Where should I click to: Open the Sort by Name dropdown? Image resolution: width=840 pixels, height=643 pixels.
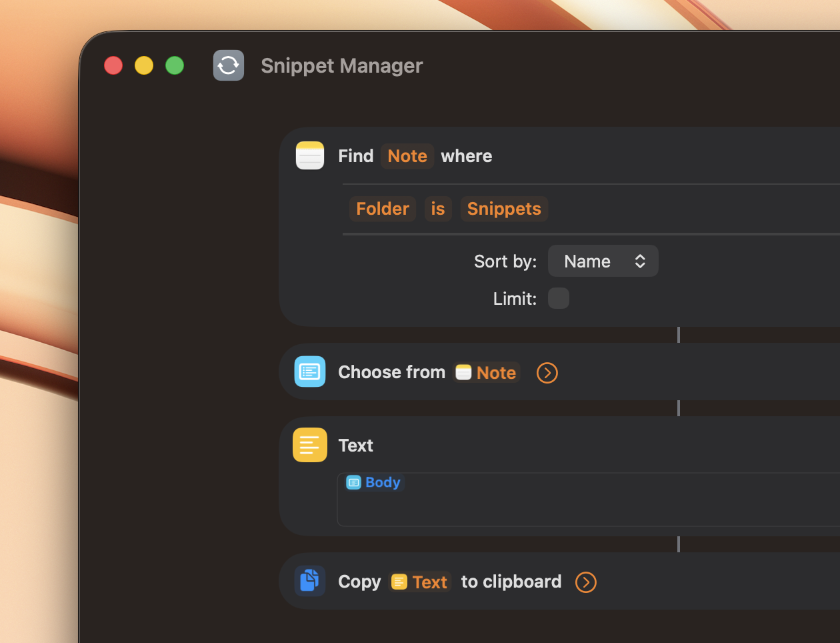(603, 261)
